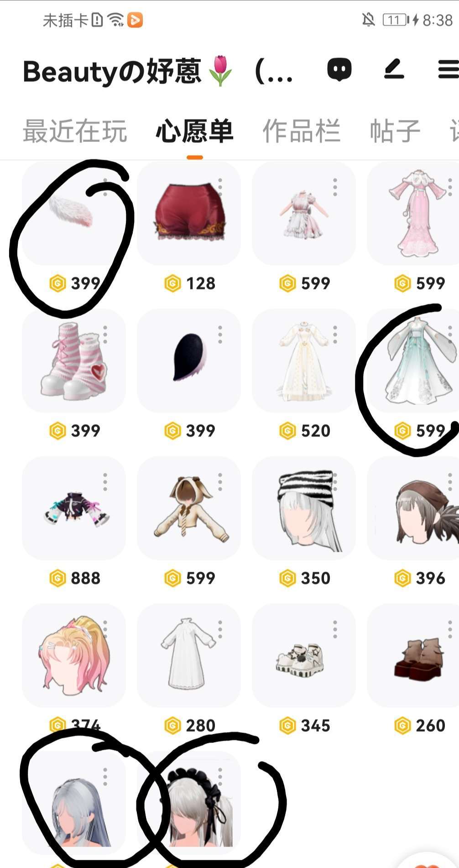Select the 心愿单 tab
This screenshot has height=868, width=459.
(195, 131)
